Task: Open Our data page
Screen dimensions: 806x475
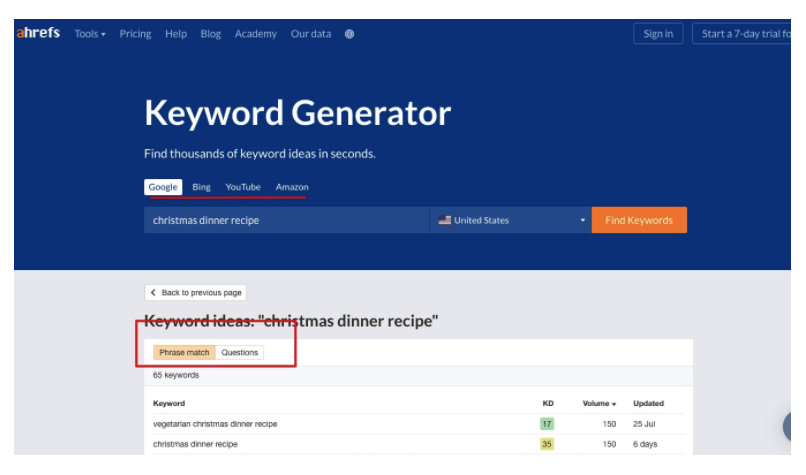Action: 311,34
